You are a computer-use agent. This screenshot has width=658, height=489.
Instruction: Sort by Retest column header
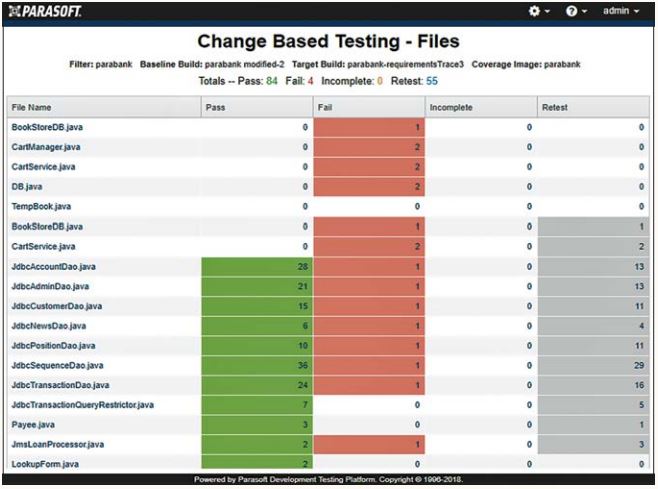pos(554,107)
